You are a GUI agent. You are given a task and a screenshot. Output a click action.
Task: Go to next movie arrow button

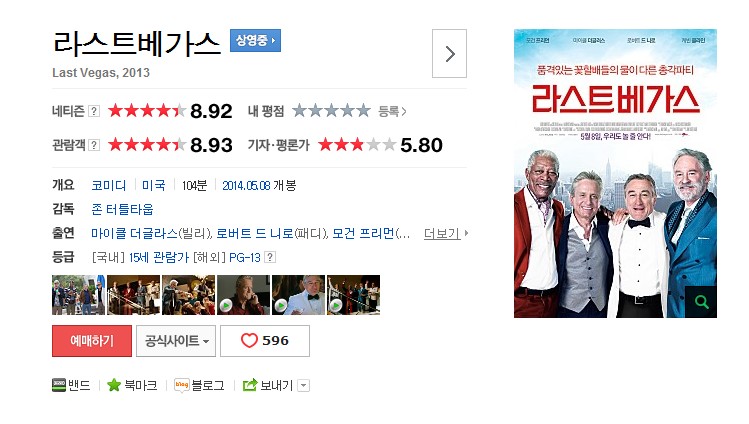point(449,53)
